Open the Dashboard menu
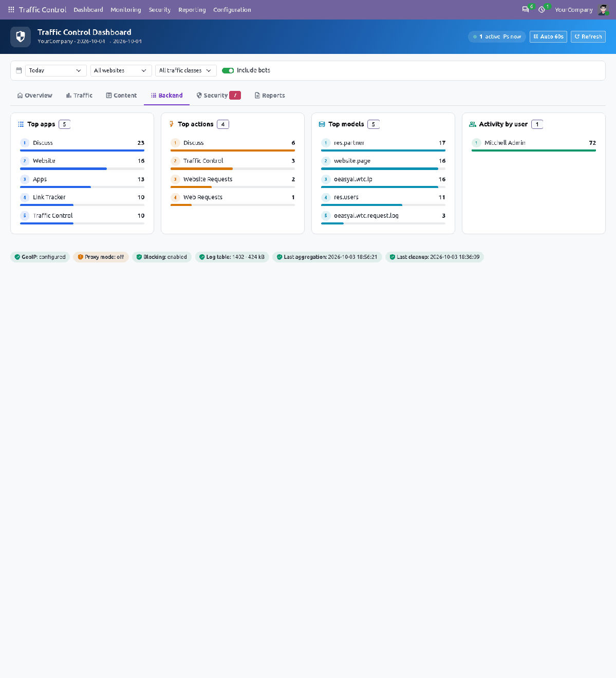 [88, 10]
